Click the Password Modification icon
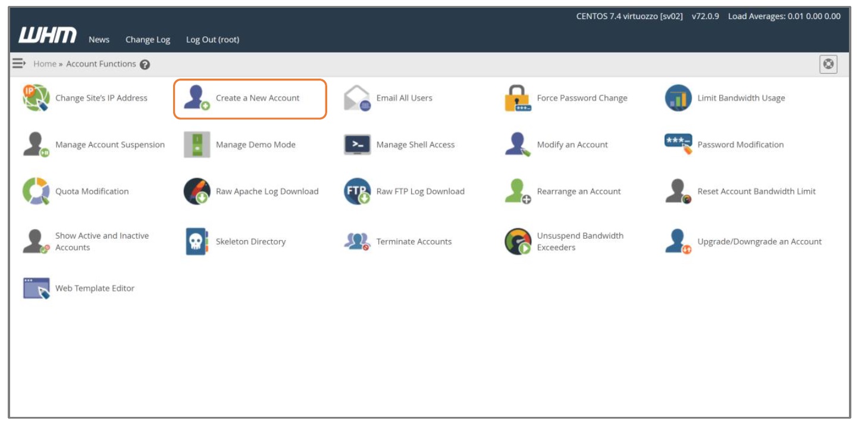 [678, 145]
